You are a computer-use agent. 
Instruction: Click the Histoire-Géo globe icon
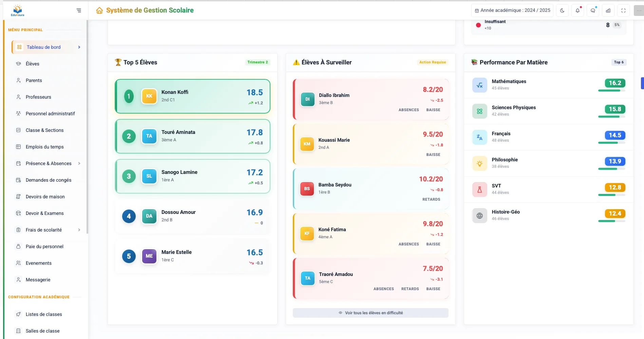pyautogui.click(x=479, y=216)
